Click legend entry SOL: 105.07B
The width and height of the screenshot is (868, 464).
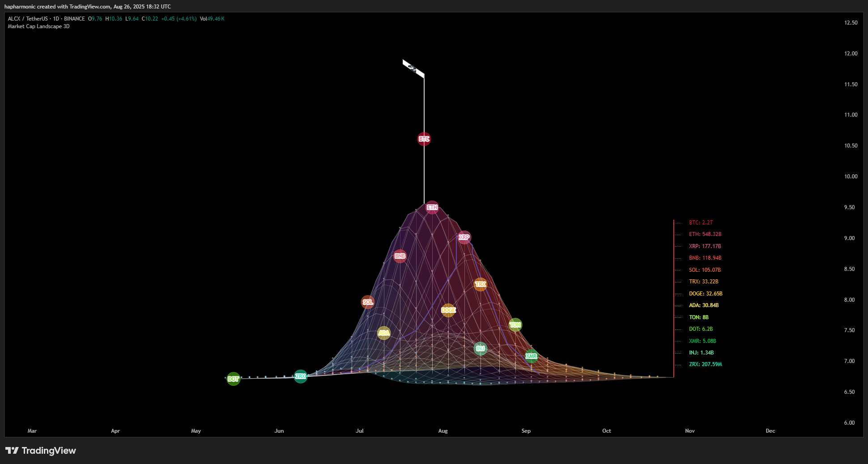tap(705, 270)
